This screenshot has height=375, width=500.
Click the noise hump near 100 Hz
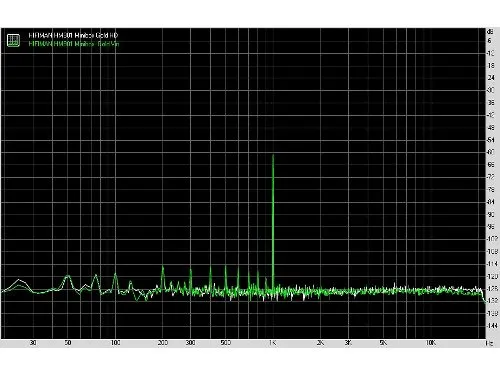click(115, 275)
